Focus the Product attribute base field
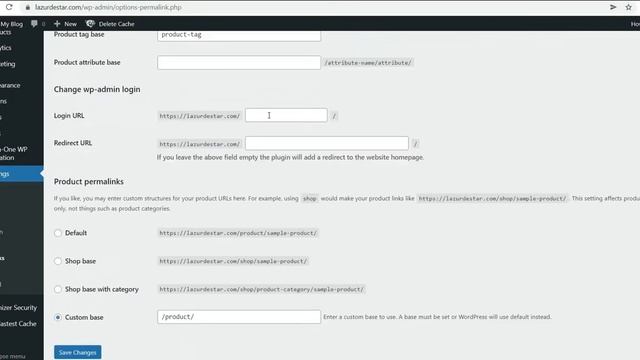 click(x=239, y=62)
